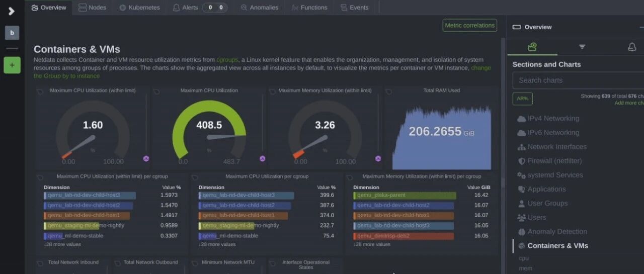Open Firewall (netfilter) section
644x274 pixels.
(x=549, y=161)
